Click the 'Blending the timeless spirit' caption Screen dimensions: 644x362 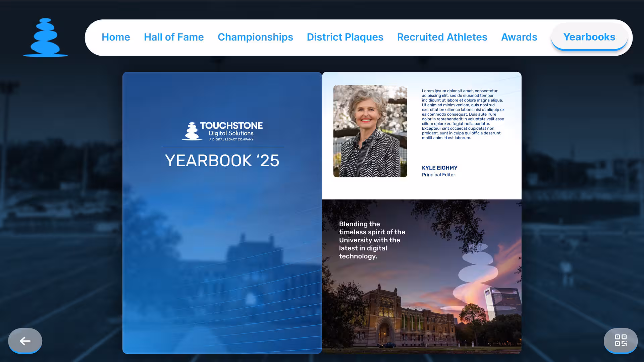[372, 240]
